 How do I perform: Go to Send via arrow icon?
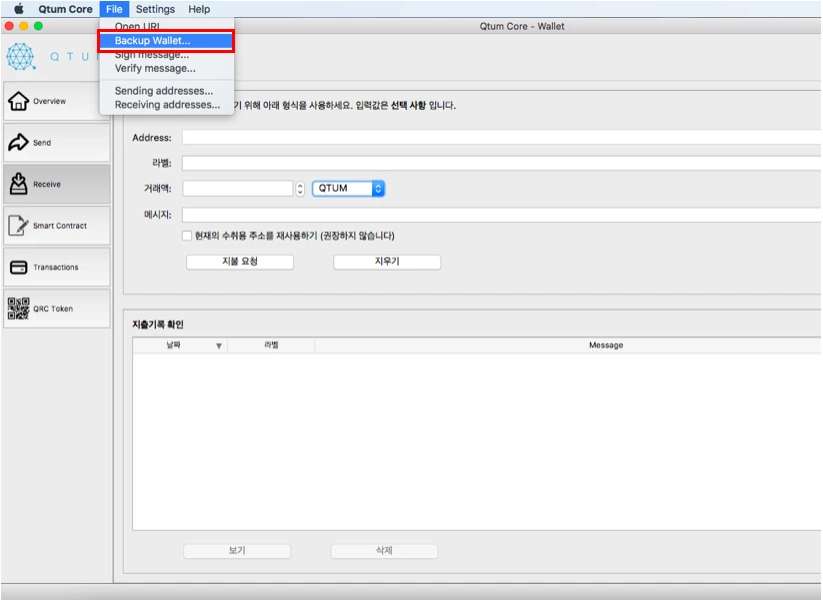tap(18, 142)
